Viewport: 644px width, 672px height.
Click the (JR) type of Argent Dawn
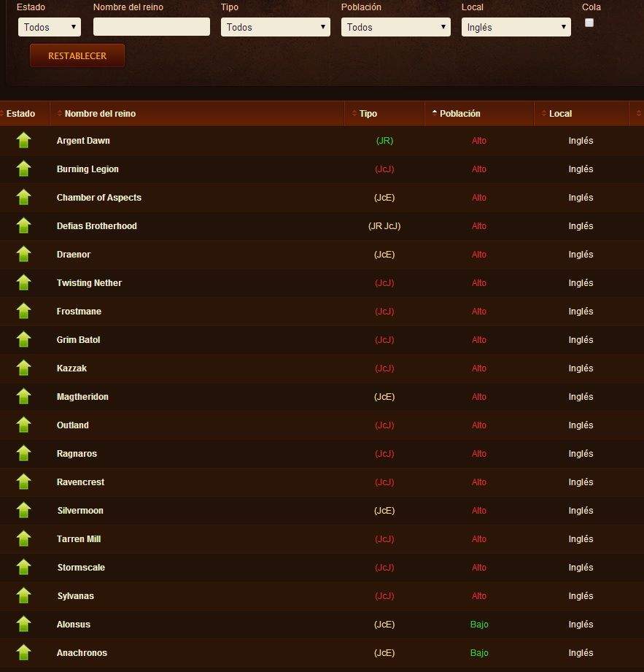click(384, 141)
